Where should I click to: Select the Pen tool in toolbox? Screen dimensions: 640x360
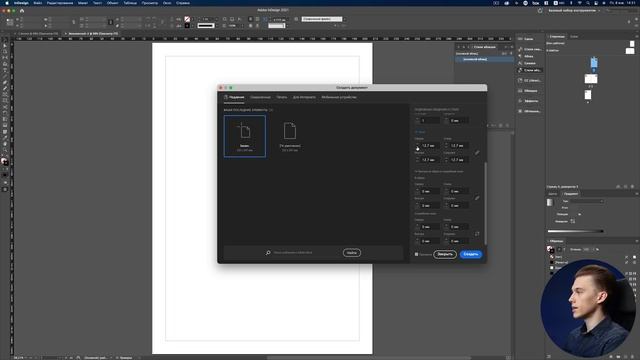pos(5,82)
